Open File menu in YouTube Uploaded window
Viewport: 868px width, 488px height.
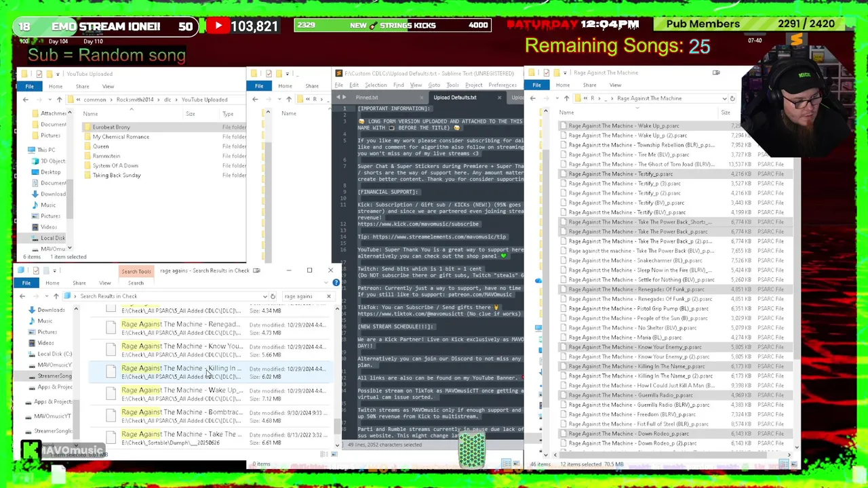[x=29, y=86]
